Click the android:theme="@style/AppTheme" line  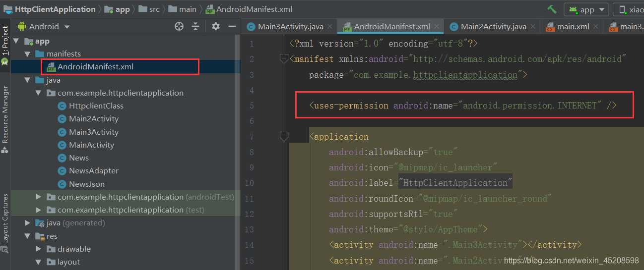408,229
